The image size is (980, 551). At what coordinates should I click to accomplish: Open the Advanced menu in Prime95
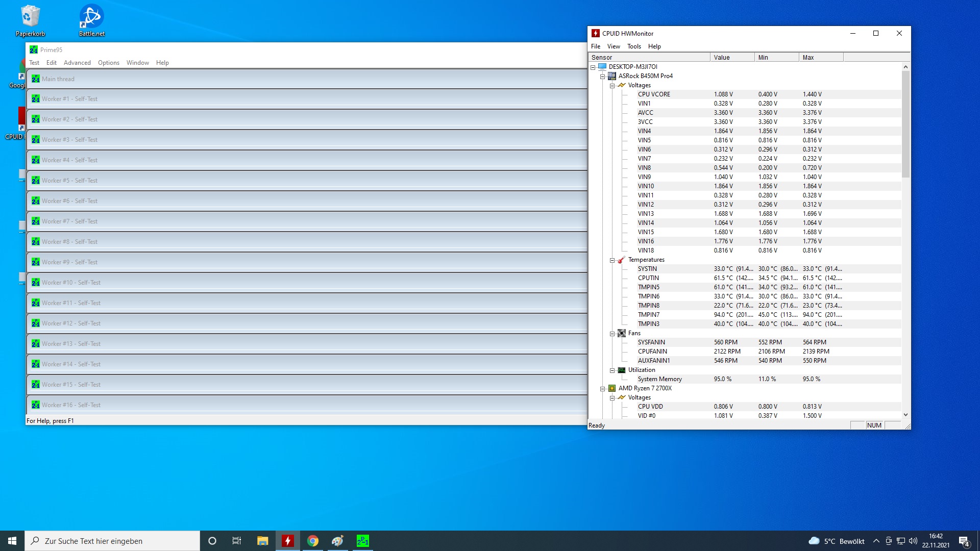point(77,63)
